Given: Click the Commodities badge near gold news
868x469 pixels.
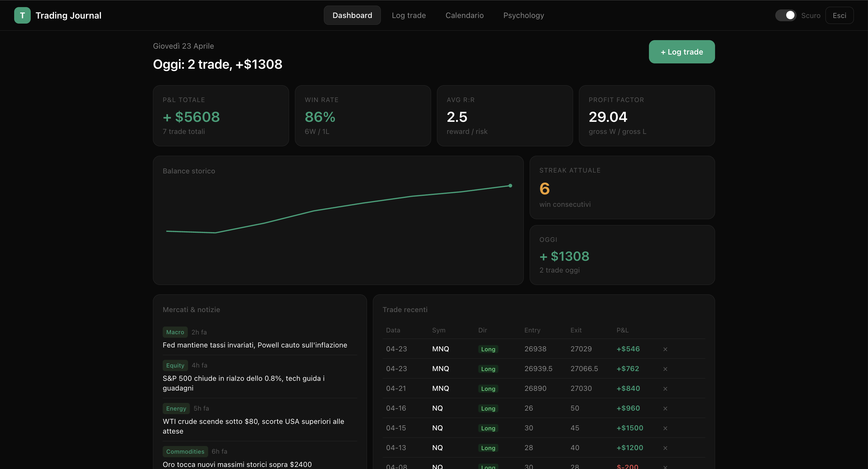Looking at the screenshot, I should pos(185,452).
